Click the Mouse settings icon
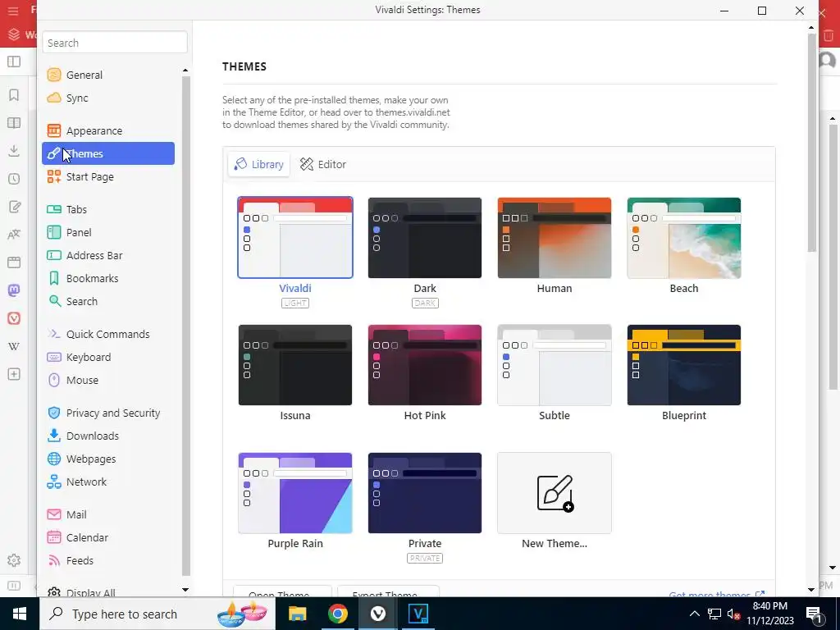The image size is (840, 630). point(54,381)
